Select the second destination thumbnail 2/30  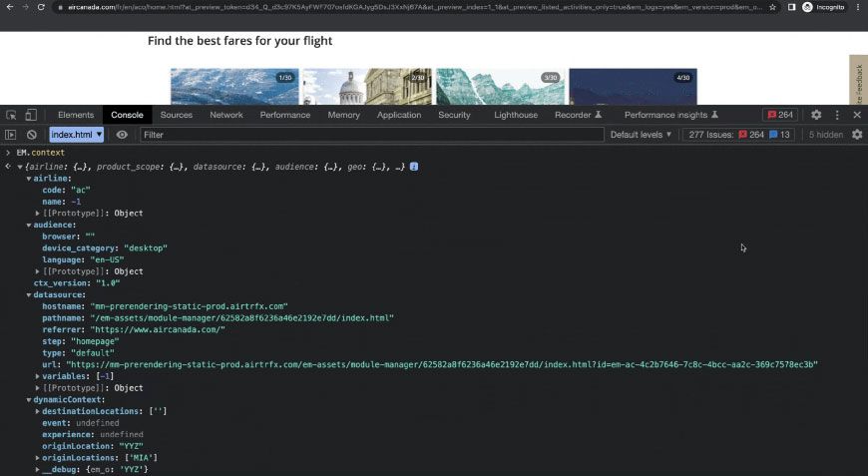(367, 87)
